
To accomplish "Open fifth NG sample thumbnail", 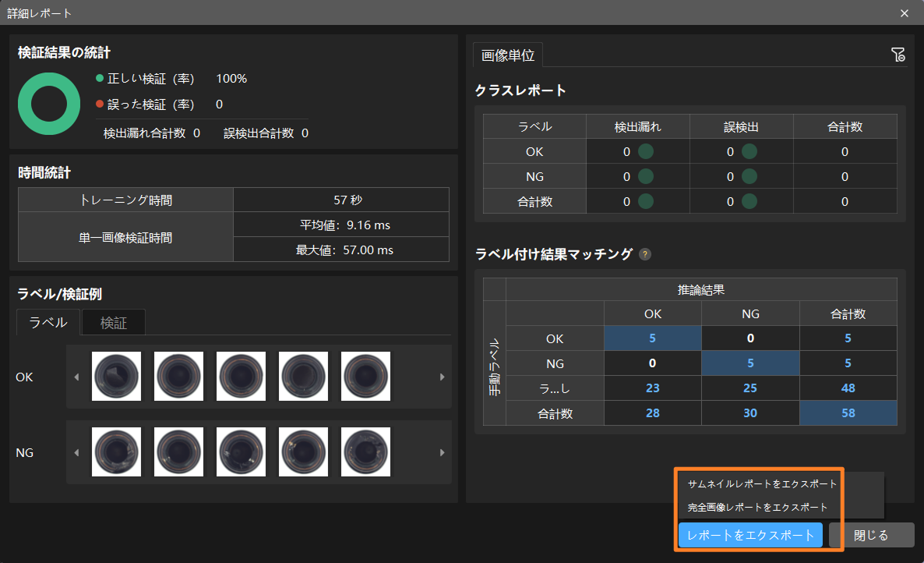I will pos(365,451).
